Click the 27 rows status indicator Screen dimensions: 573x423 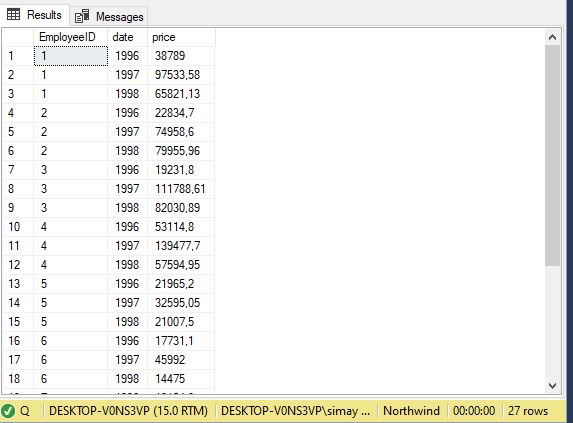(528, 411)
